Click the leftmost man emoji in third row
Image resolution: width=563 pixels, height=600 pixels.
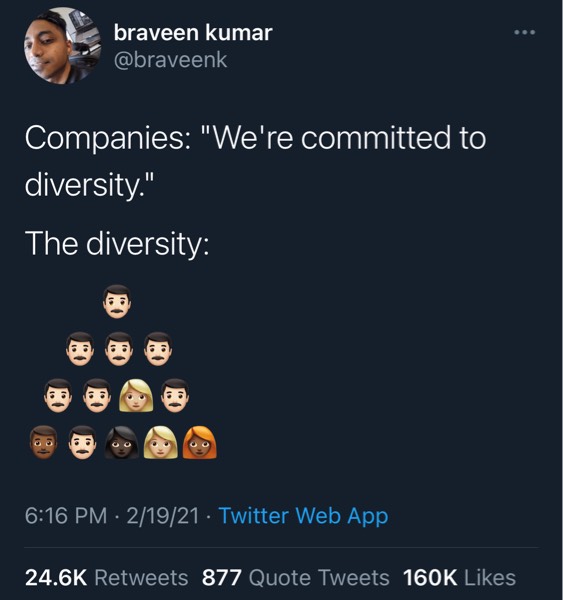[58, 395]
